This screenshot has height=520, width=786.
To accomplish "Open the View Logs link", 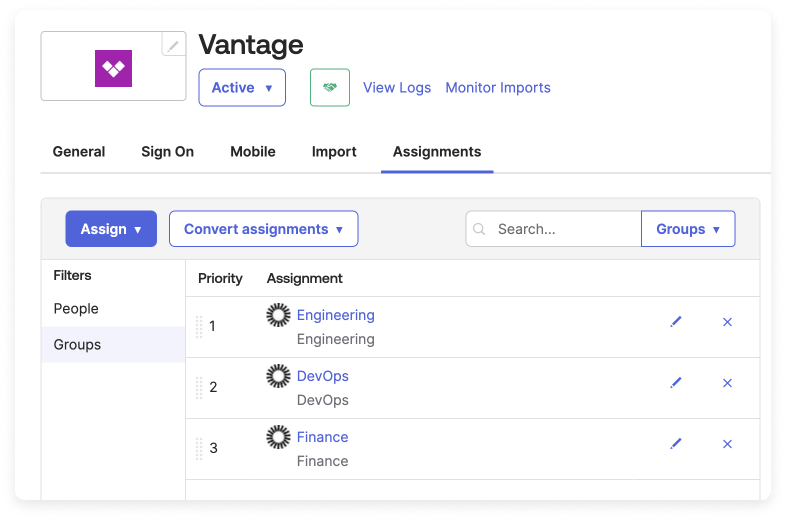I will [397, 88].
